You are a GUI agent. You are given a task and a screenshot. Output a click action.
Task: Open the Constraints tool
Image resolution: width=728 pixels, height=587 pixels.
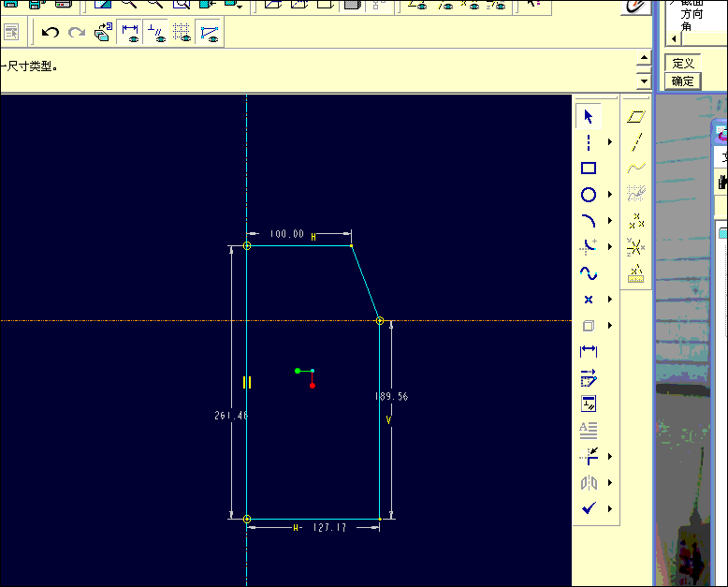(589, 404)
